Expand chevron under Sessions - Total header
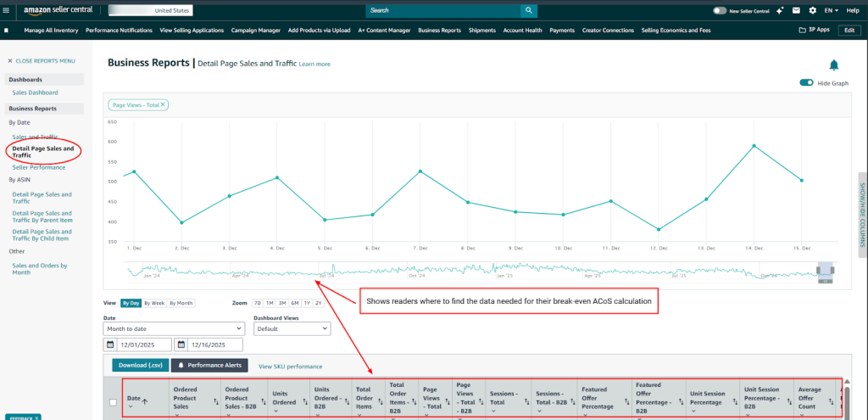This screenshot has height=420, width=868. pos(492,411)
